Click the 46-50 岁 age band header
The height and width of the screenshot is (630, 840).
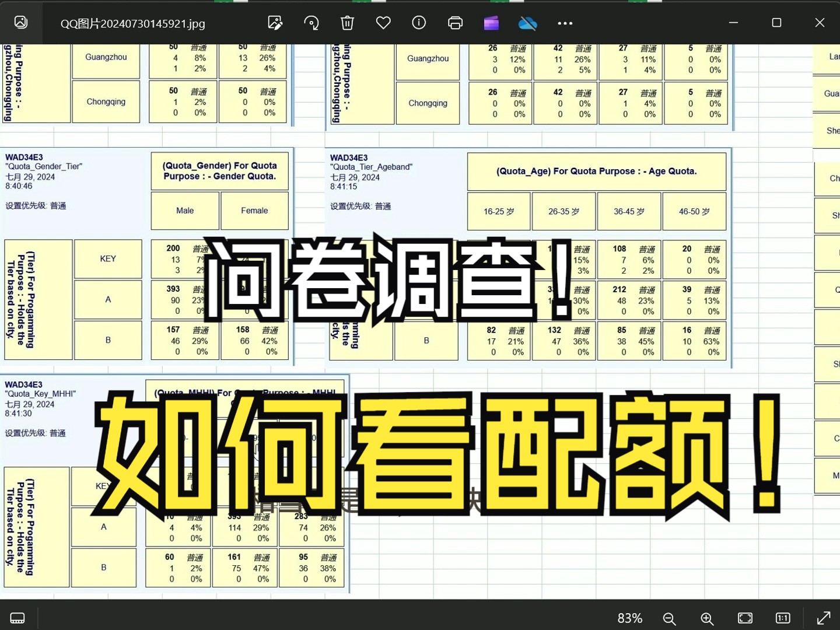(694, 211)
